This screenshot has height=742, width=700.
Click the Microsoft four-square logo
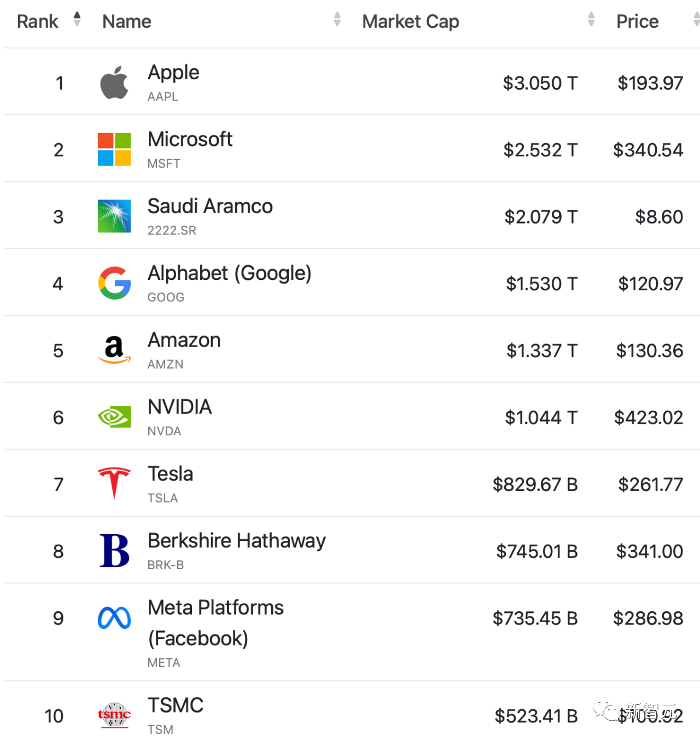click(x=114, y=149)
